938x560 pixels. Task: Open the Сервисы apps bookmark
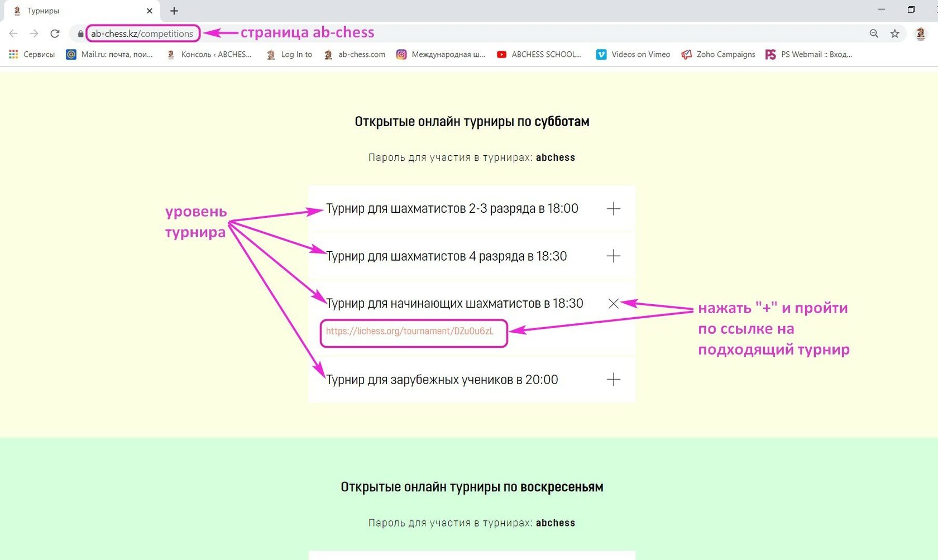(x=32, y=54)
